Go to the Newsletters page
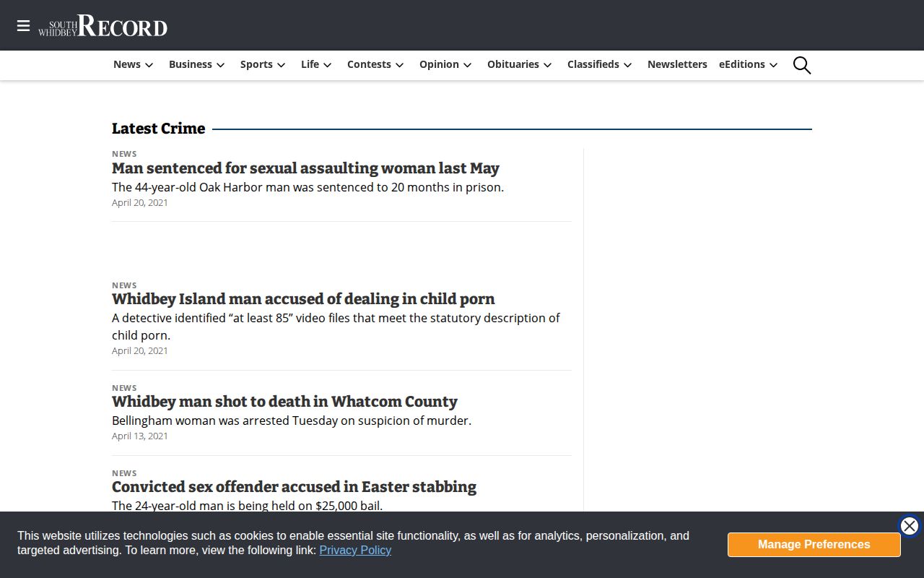 coord(677,64)
